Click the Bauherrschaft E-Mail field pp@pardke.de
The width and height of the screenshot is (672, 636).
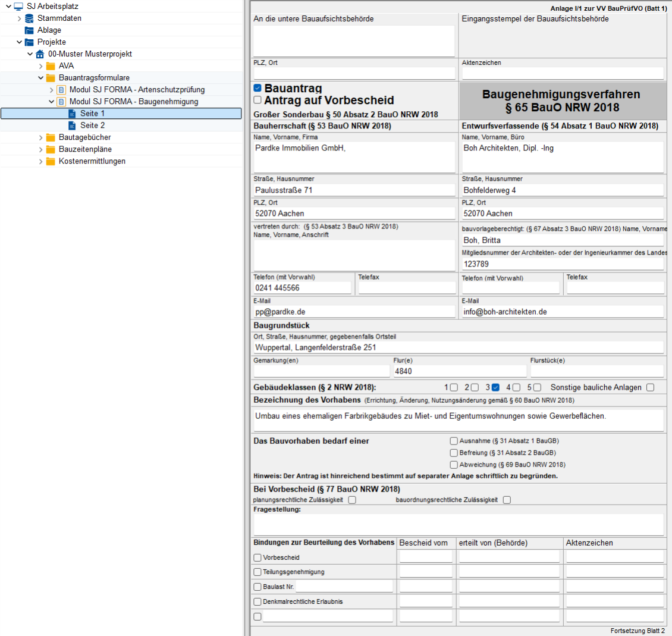[354, 312]
